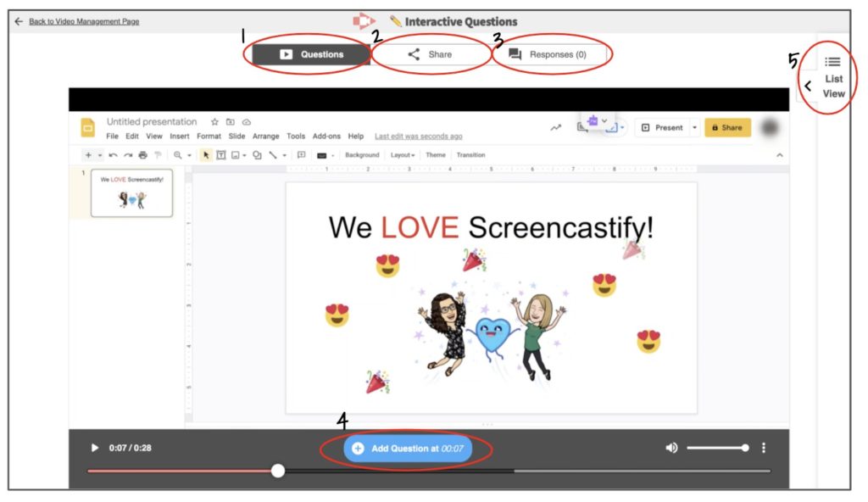Open the List View panel
This screenshot has width=868, height=502.
pyautogui.click(x=833, y=77)
